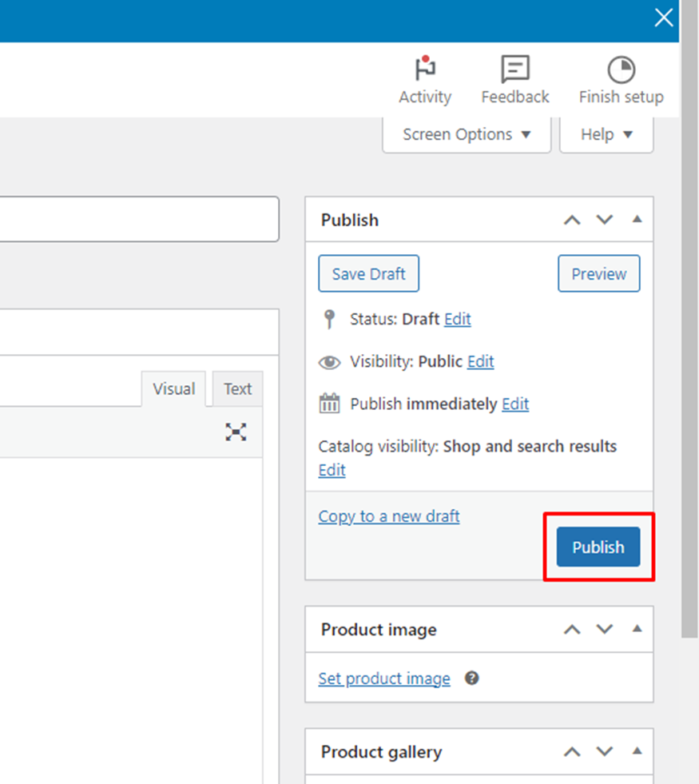Move the Product gallery panel up using its arrow

point(572,751)
